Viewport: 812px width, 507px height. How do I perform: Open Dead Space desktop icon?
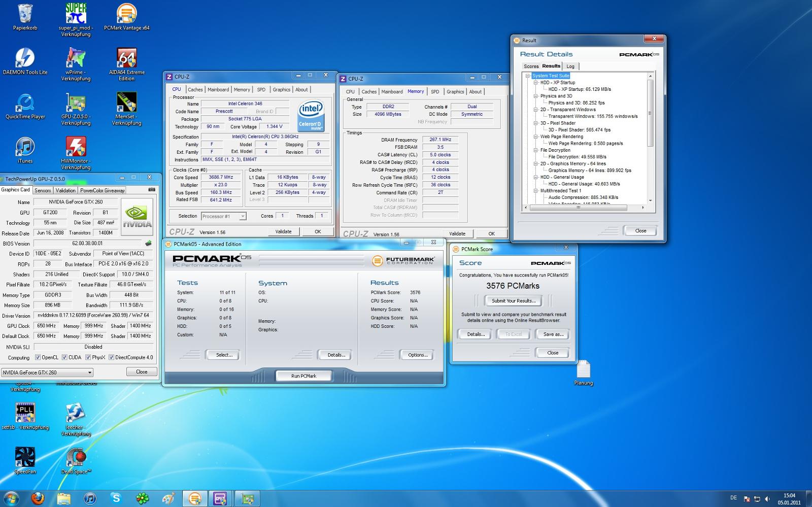[76, 461]
